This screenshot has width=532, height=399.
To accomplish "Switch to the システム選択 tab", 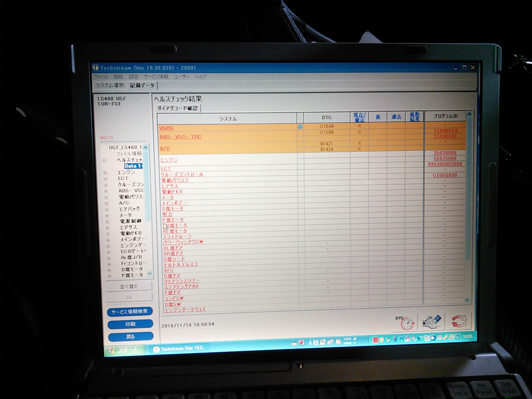I will click(x=110, y=85).
